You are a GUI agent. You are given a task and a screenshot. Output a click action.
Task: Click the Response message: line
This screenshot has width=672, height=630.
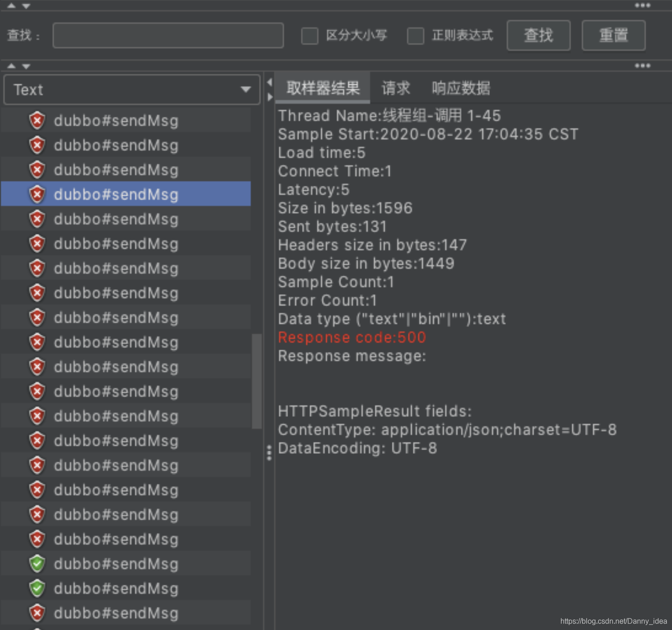pos(352,356)
